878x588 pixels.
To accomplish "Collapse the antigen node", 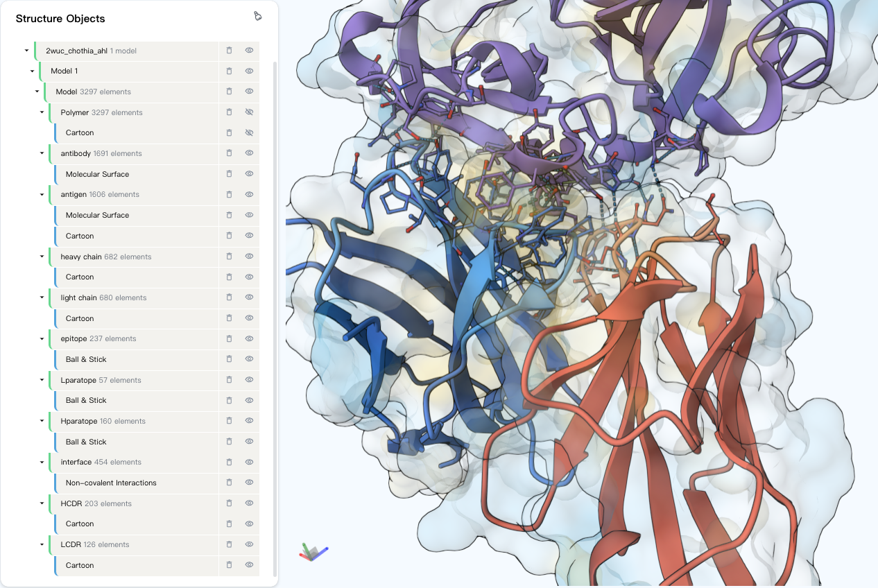I will (x=42, y=195).
